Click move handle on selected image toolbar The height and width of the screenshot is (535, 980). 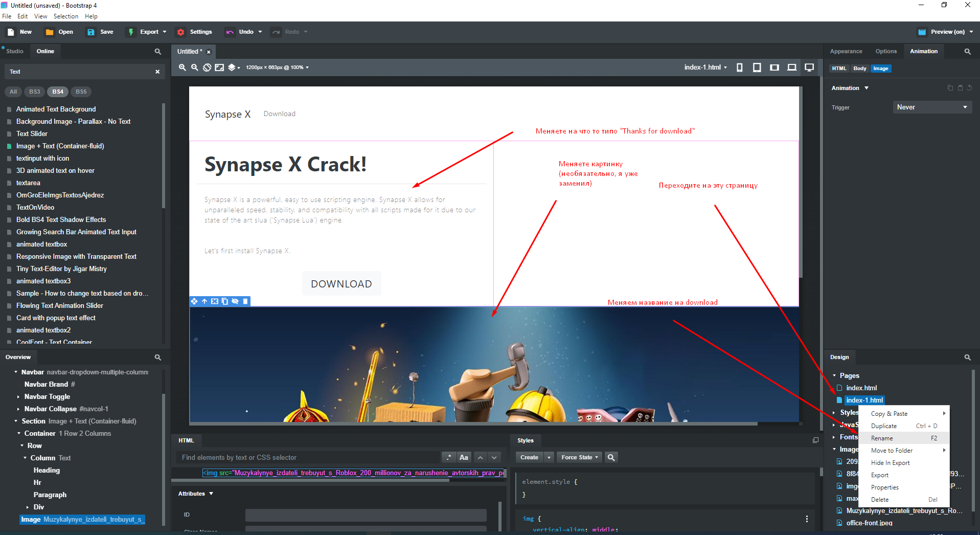tap(194, 301)
